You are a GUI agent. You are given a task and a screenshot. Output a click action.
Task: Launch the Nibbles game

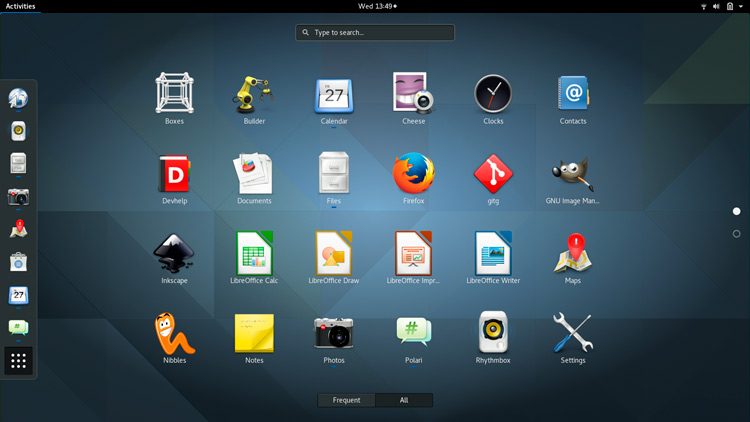click(x=175, y=333)
